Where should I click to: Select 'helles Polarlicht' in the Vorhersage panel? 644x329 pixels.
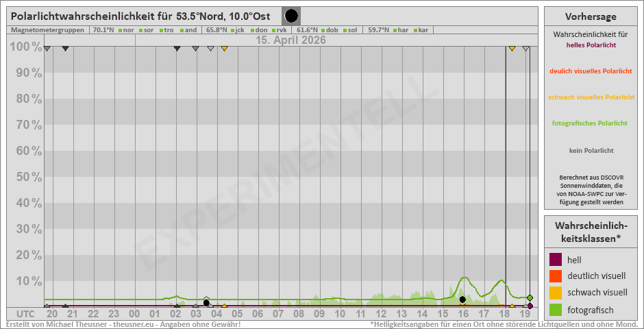591,45
